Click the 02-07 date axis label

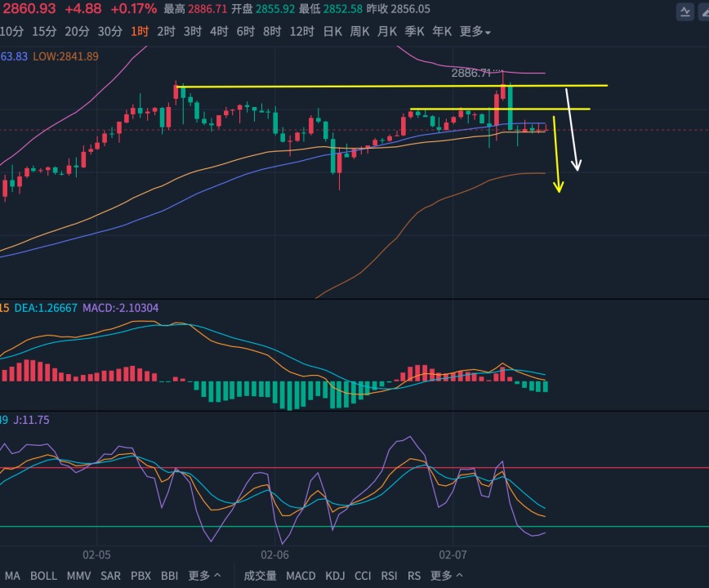click(x=453, y=555)
